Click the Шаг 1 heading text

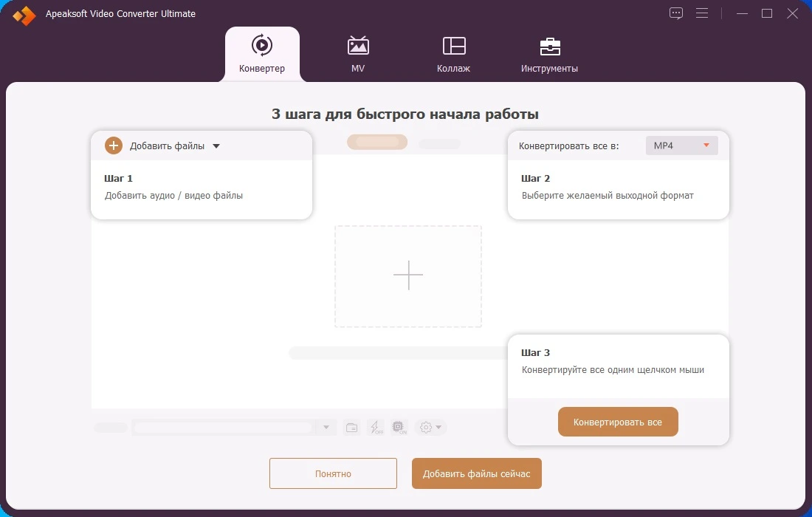point(119,178)
